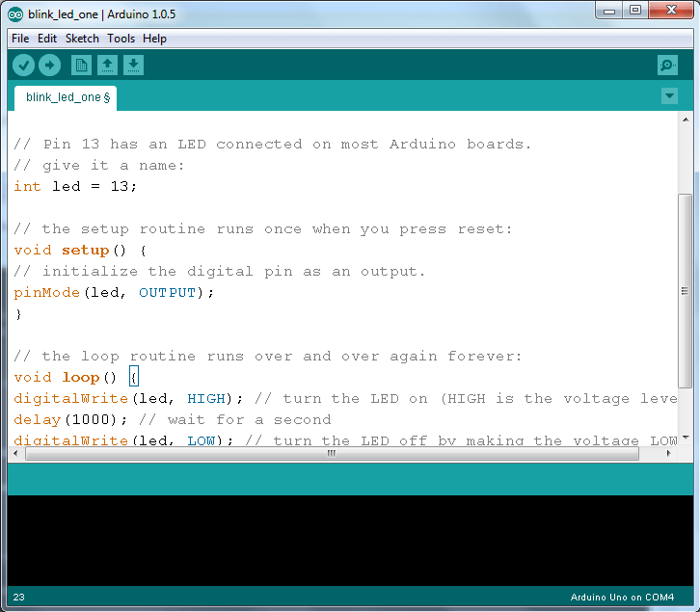Click the Upload arrow icon

(49, 65)
